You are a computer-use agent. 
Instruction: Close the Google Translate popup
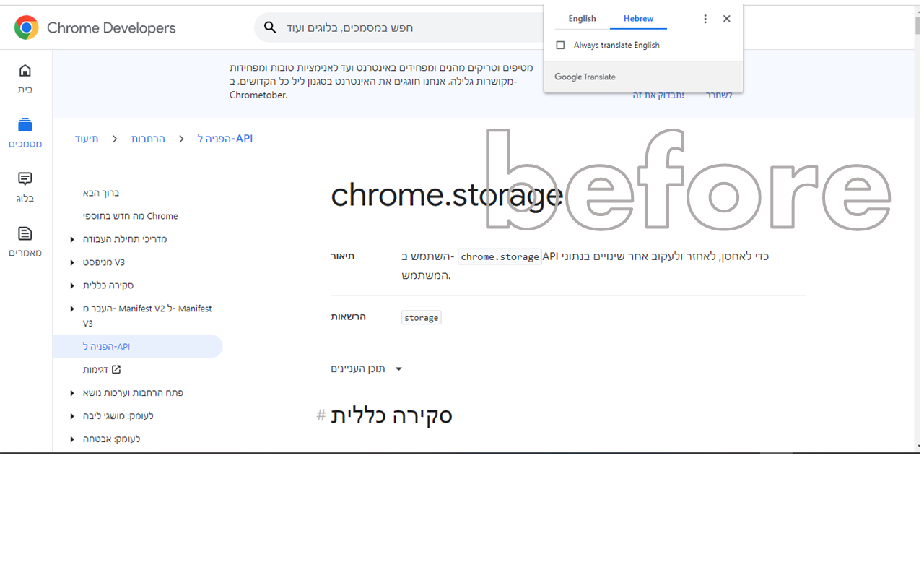click(727, 19)
